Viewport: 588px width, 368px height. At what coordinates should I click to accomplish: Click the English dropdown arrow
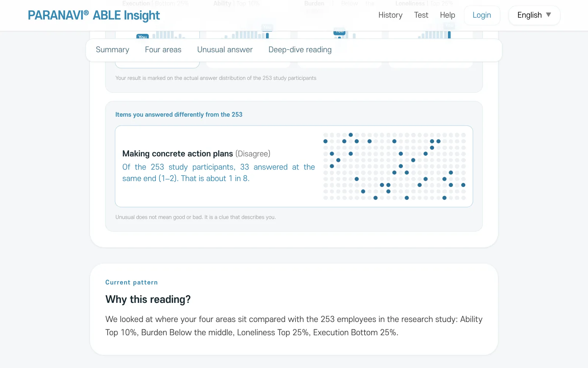(x=548, y=15)
